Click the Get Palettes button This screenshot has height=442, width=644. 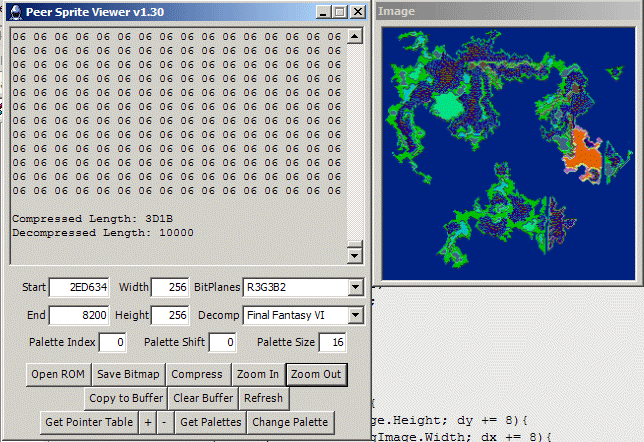coord(211,422)
